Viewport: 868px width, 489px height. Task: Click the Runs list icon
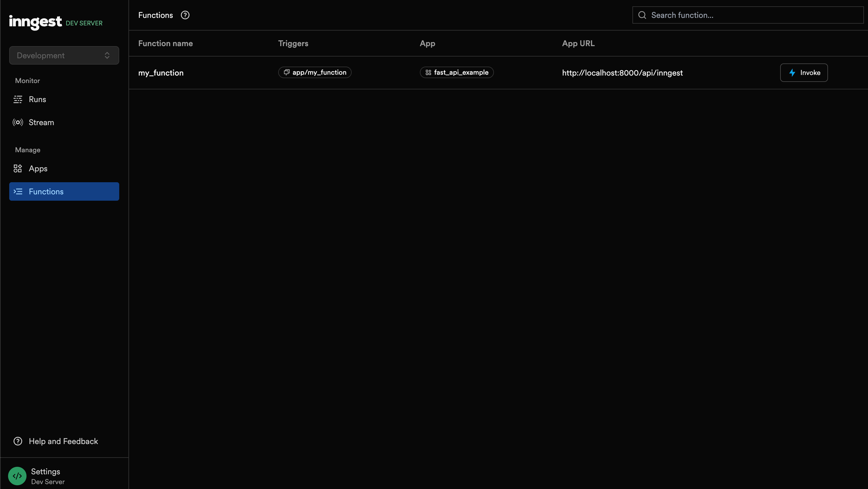[18, 99]
